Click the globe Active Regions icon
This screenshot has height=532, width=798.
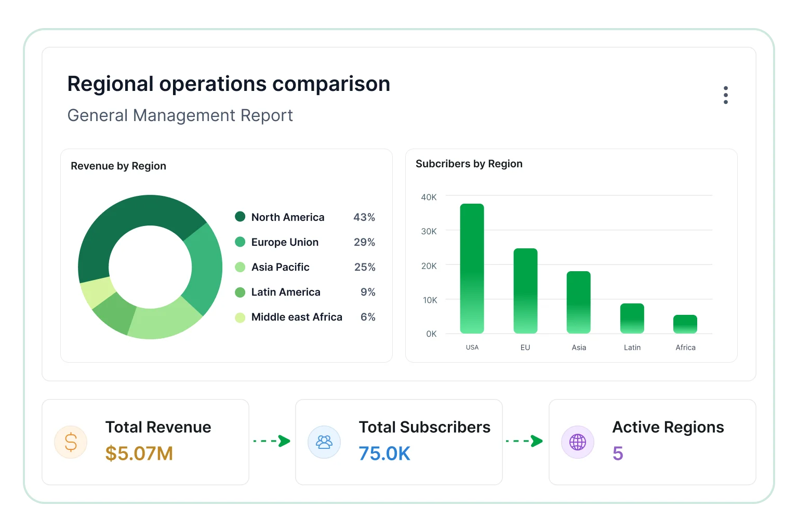point(578,442)
